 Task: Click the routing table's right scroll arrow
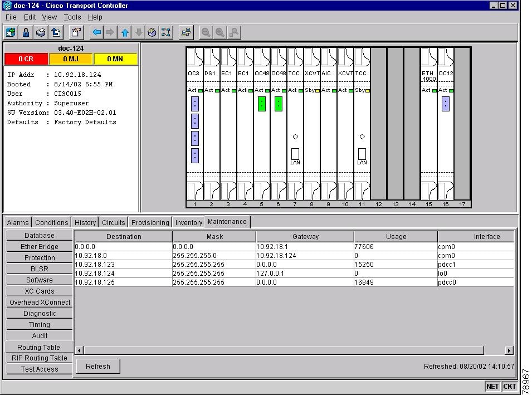click(x=509, y=350)
